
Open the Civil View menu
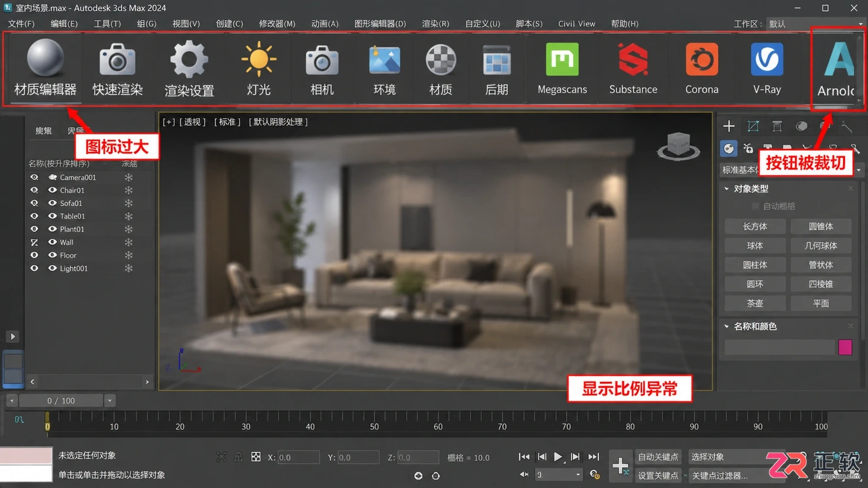[x=577, y=23]
